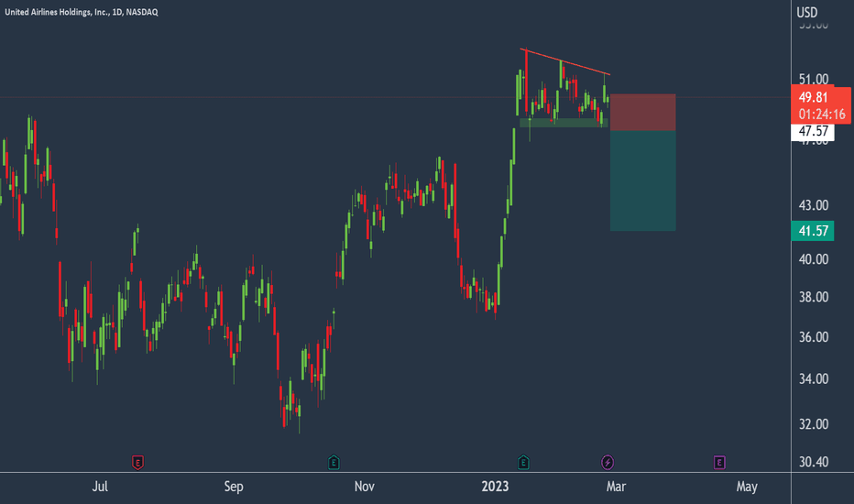
Task: Click the 38.00 price axis label
Action: tap(814, 297)
